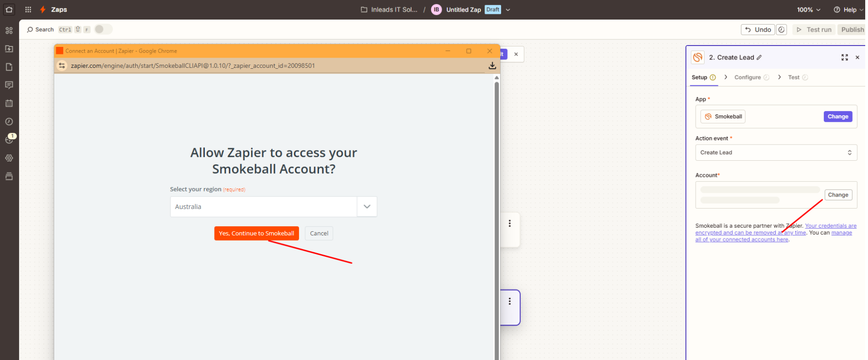Click the Smokeball logo in panel header

coord(698,57)
